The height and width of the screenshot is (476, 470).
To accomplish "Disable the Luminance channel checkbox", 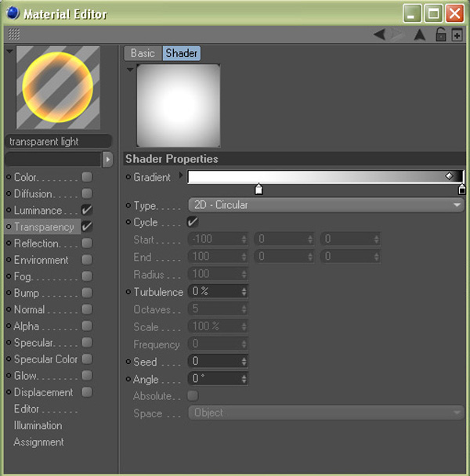I will pyautogui.click(x=87, y=210).
